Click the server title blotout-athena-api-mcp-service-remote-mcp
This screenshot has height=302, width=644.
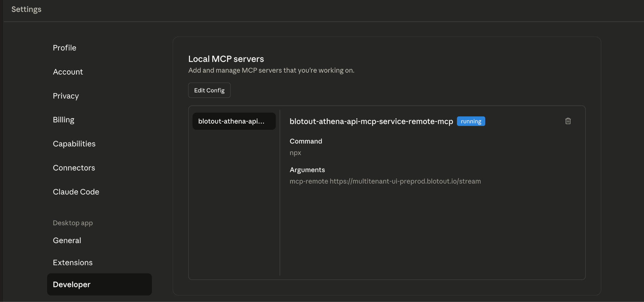tap(371, 121)
